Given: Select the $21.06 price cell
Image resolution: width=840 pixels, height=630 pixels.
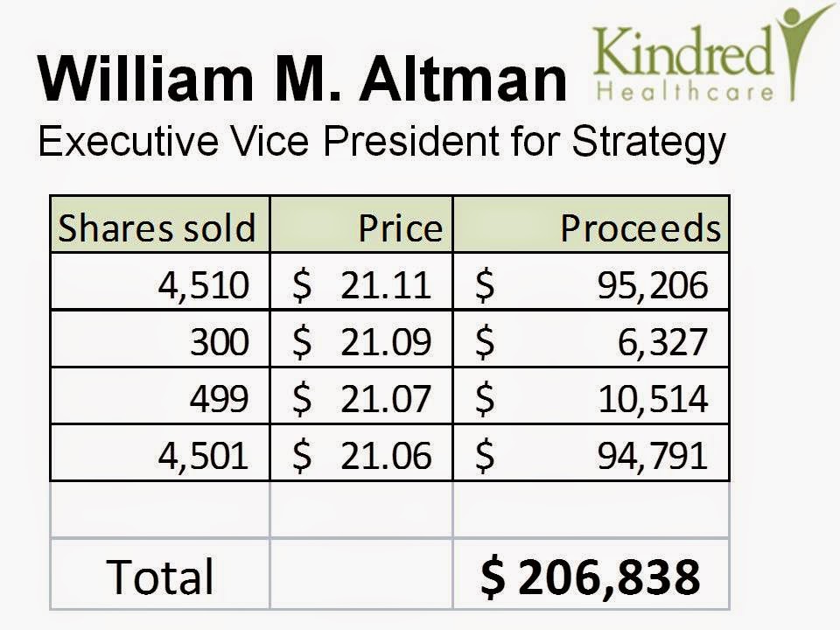Looking at the screenshot, I should point(362,456).
